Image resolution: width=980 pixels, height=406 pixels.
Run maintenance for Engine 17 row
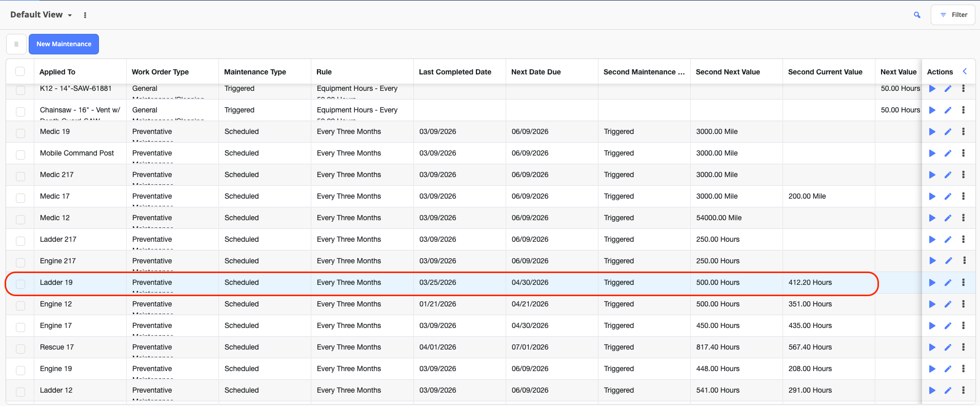pos(932,326)
